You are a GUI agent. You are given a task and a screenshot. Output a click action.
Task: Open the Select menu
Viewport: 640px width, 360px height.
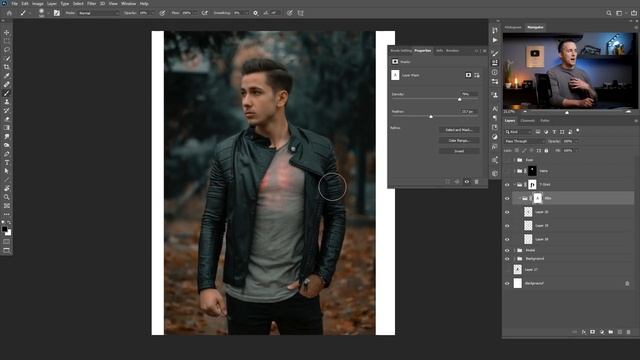78,3
